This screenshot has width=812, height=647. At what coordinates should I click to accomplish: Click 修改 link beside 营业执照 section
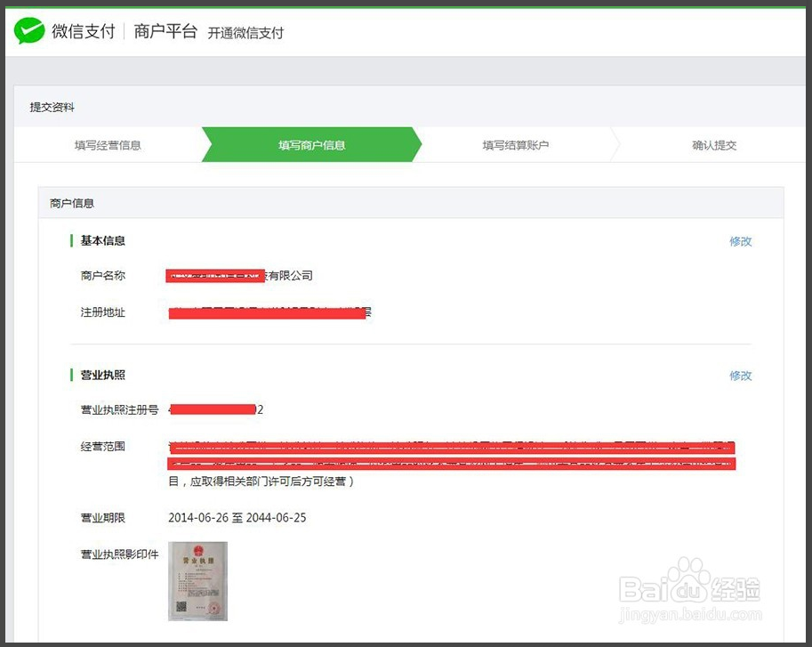[741, 376]
